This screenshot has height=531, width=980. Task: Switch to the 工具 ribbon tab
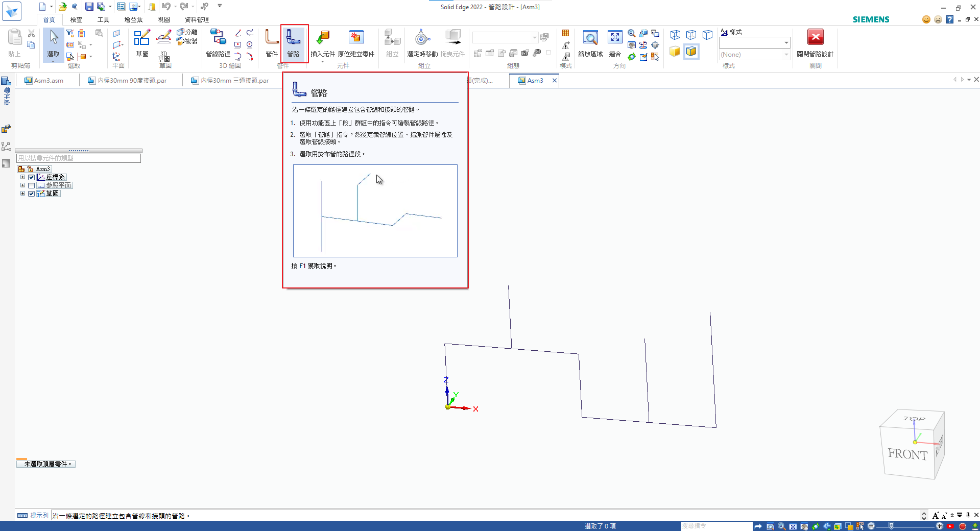coord(103,19)
